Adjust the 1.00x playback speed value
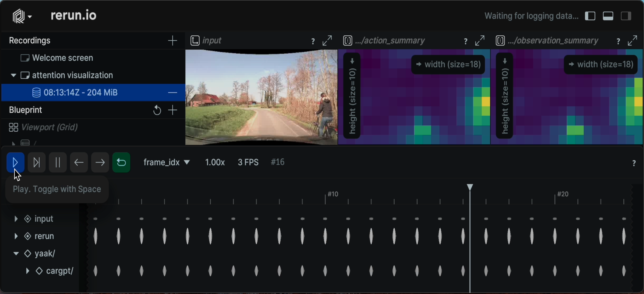This screenshot has width=644, height=294. [x=215, y=162]
